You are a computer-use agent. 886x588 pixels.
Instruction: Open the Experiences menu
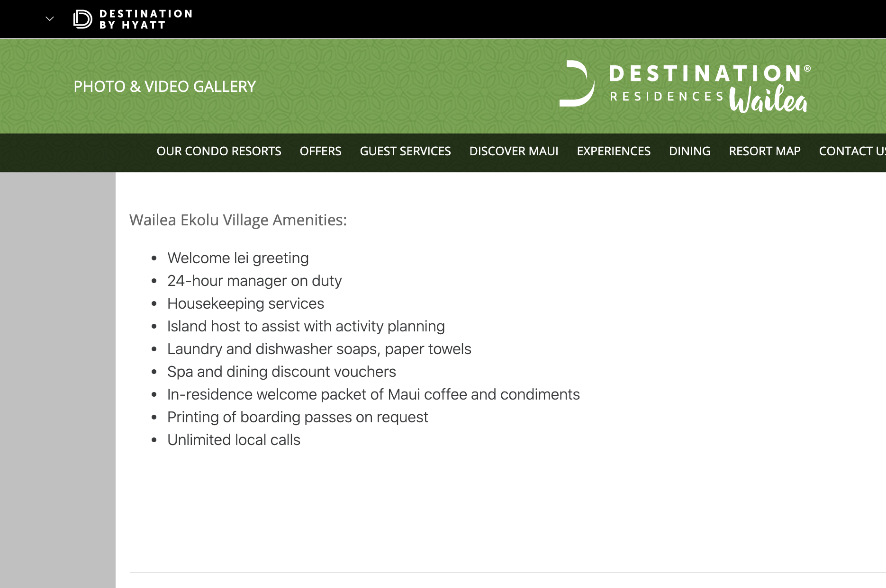(x=614, y=151)
